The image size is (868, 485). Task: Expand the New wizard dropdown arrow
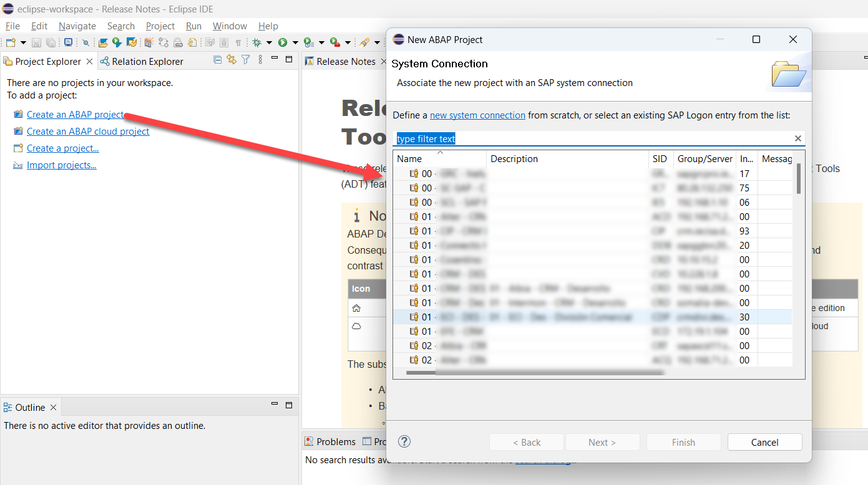point(23,42)
